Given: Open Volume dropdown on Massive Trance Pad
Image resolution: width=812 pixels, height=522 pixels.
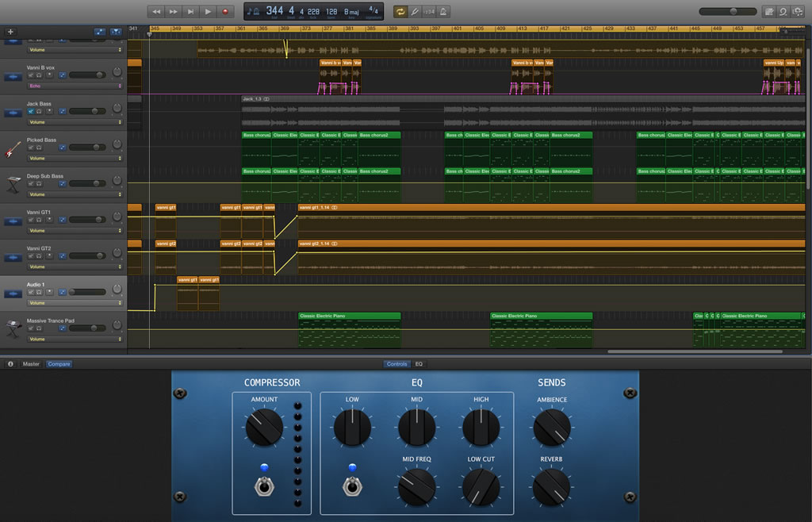Looking at the screenshot, I should [x=75, y=340].
